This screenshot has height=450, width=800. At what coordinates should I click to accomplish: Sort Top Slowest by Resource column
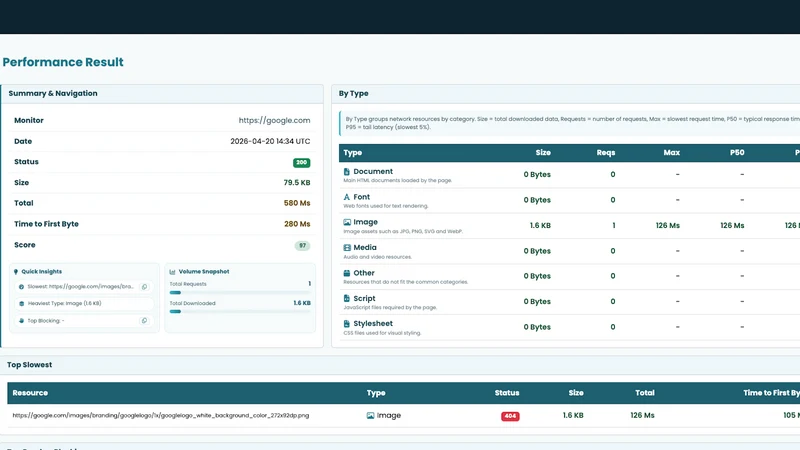(30, 393)
